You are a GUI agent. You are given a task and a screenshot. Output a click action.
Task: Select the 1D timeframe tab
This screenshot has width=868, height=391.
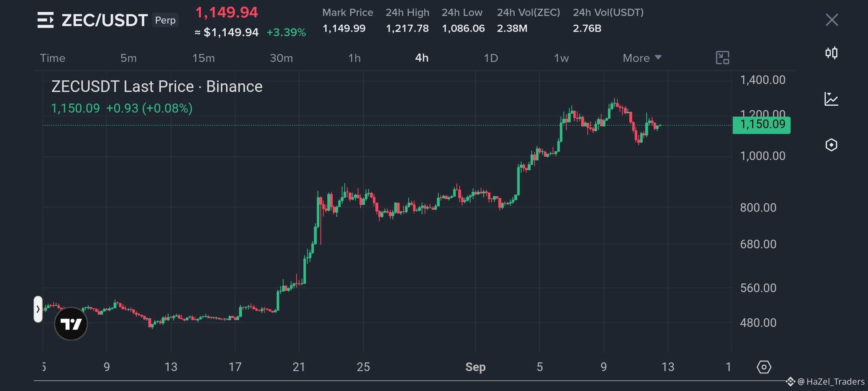tap(491, 58)
